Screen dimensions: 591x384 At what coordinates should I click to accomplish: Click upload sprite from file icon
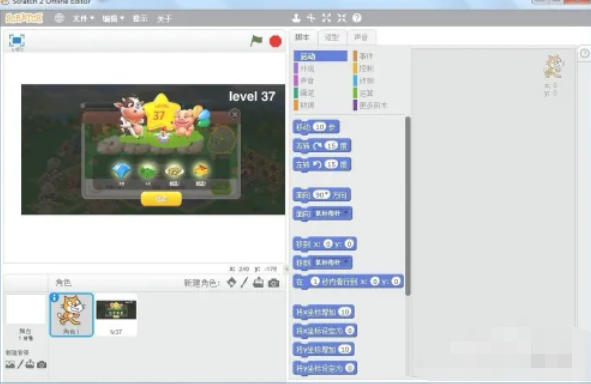point(258,282)
